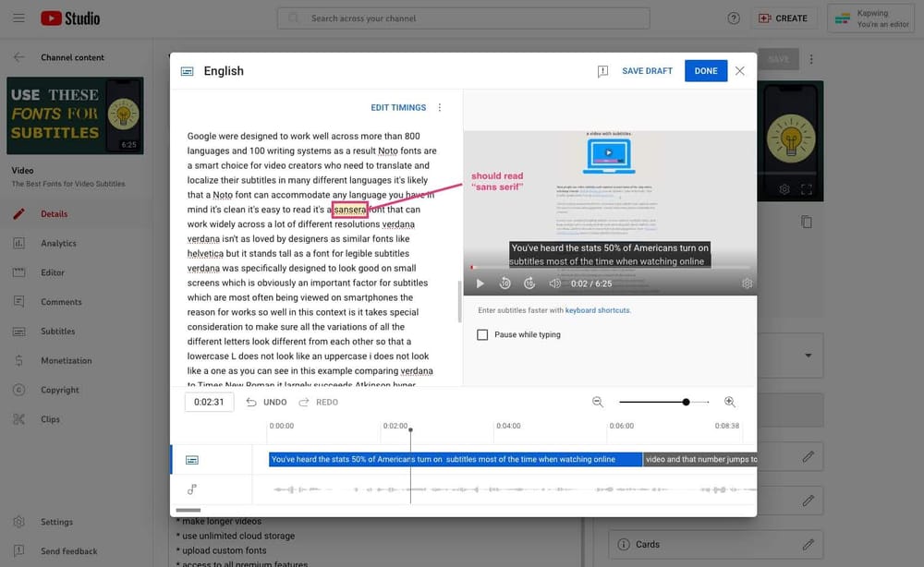This screenshot has height=567, width=924.
Task: Click the SAVE DRAFT button
Action: tap(646, 70)
